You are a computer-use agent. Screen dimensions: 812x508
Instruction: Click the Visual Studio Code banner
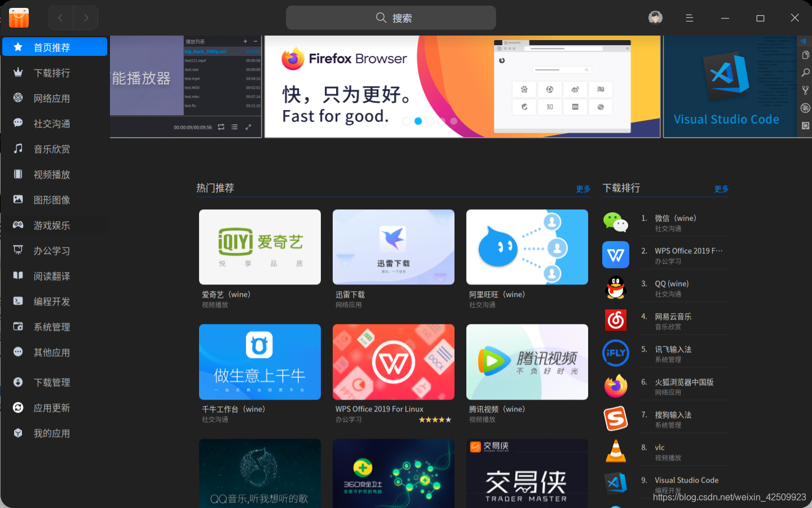[x=738, y=86]
